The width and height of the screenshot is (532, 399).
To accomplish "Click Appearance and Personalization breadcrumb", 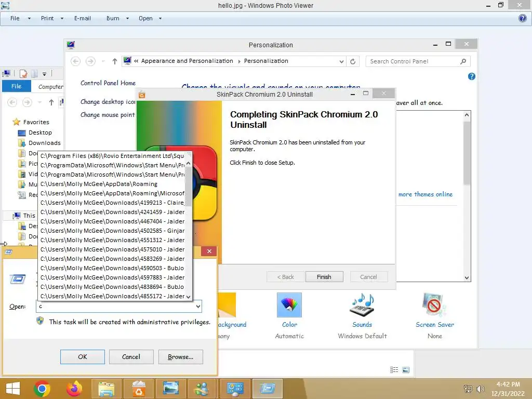I will pyautogui.click(x=187, y=61).
